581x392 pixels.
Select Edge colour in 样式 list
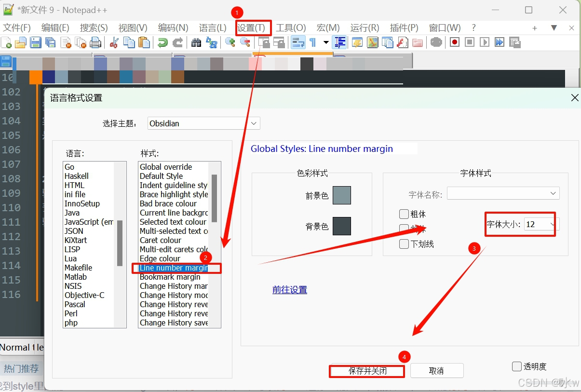160,258
